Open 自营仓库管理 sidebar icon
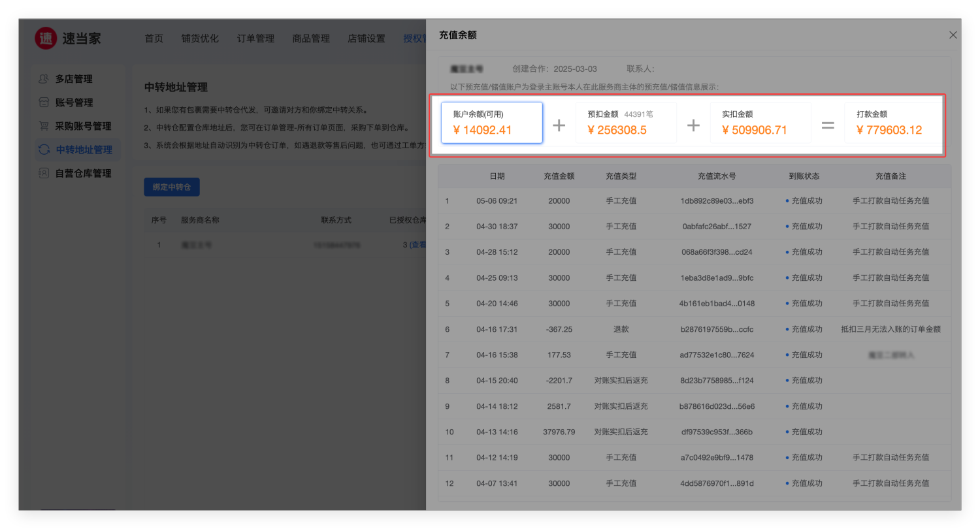Screen dimensions: 980x529 (x=44, y=173)
